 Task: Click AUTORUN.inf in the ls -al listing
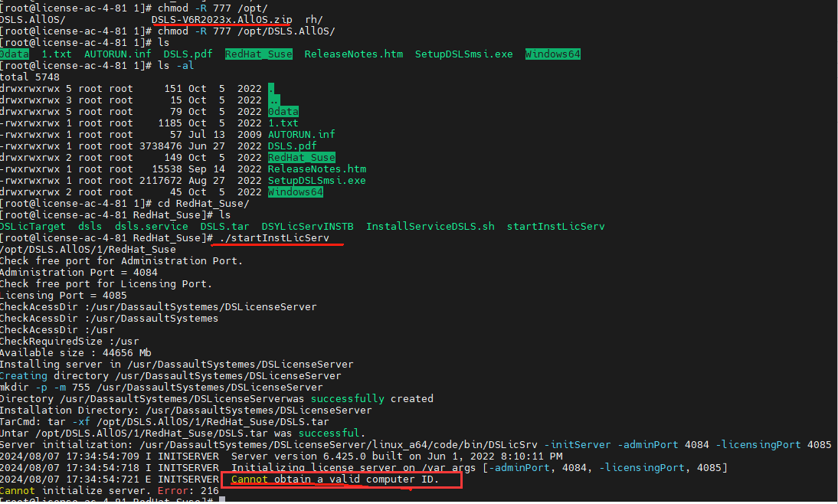tap(302, 134)
